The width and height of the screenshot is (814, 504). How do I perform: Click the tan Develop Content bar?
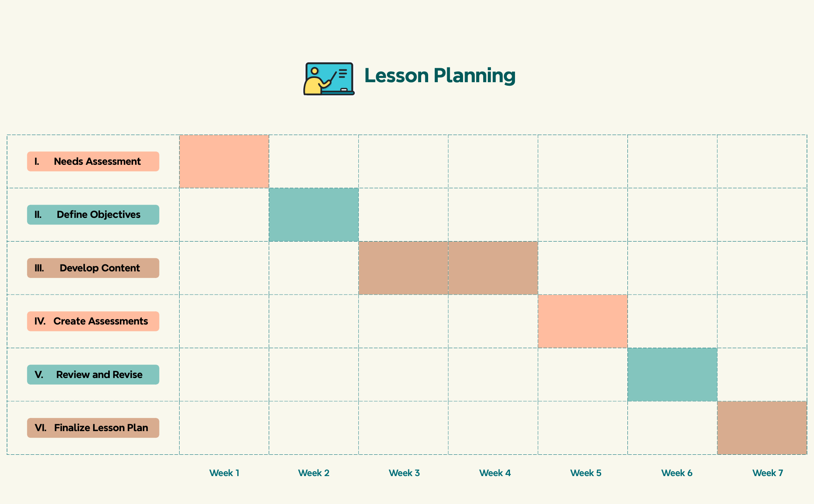pyautogui.click(x=448, y=268)
